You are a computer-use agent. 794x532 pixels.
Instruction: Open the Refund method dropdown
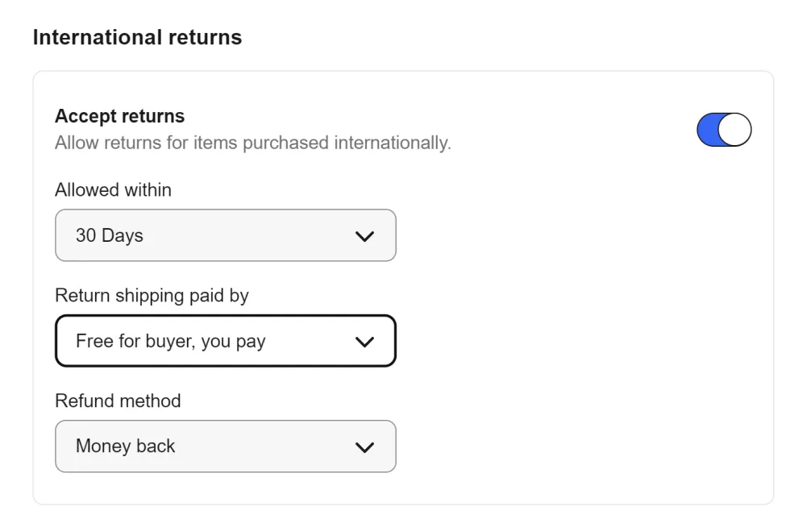point(225,446)
